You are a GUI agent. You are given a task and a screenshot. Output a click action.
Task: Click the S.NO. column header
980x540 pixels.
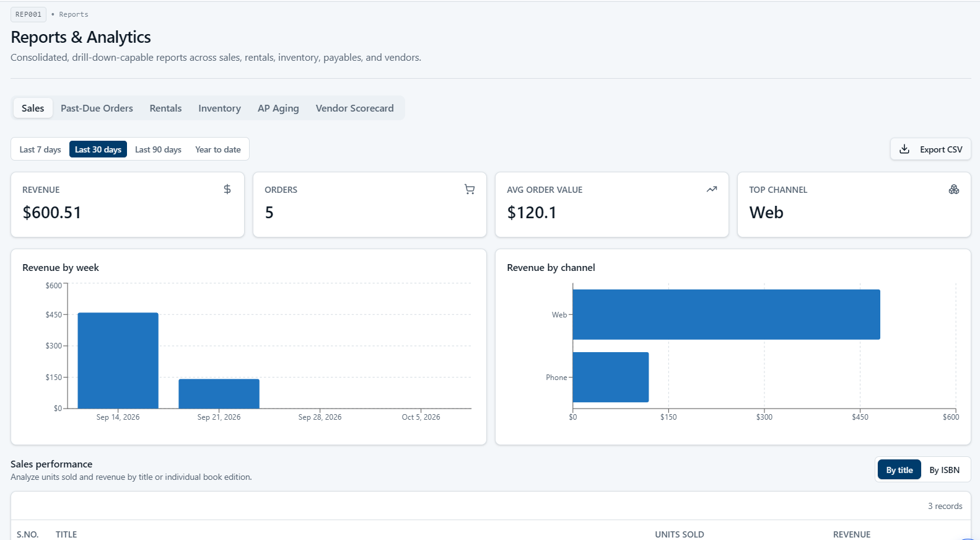(27, 534)
